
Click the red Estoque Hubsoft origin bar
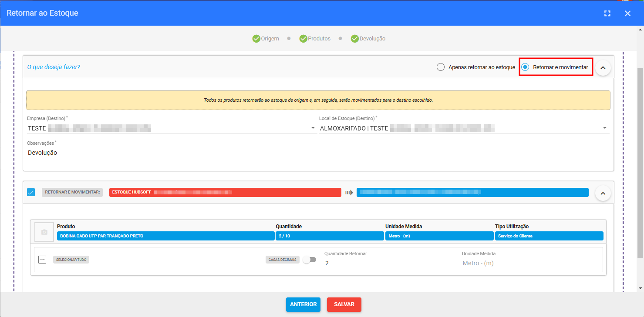point(225,192)
